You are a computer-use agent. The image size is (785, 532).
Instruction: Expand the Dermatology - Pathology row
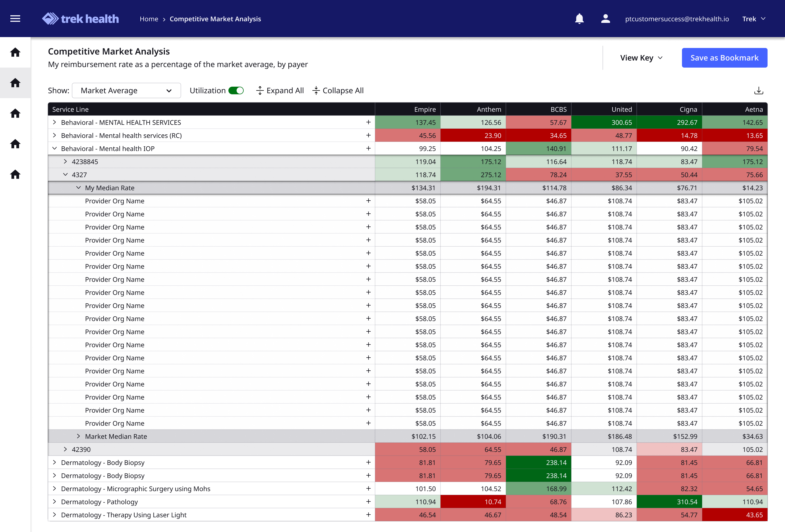coord(55,502)
